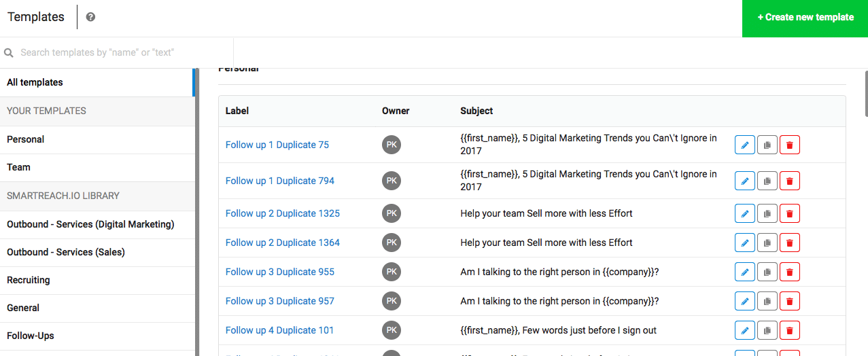The image size is (868, 356).
Task: Click subject of Follow up 1 Duplicate 75
Action: [589, 144]
